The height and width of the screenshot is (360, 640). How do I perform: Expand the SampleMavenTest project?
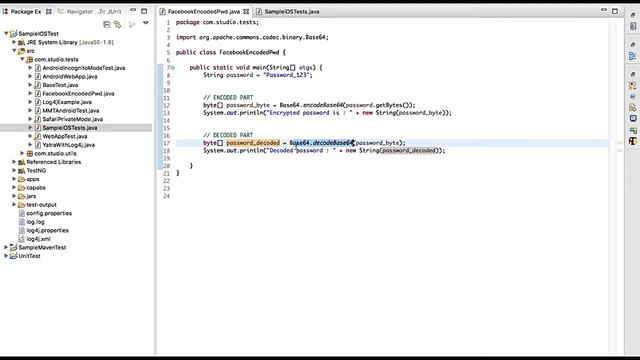click(x=6, y=247)
